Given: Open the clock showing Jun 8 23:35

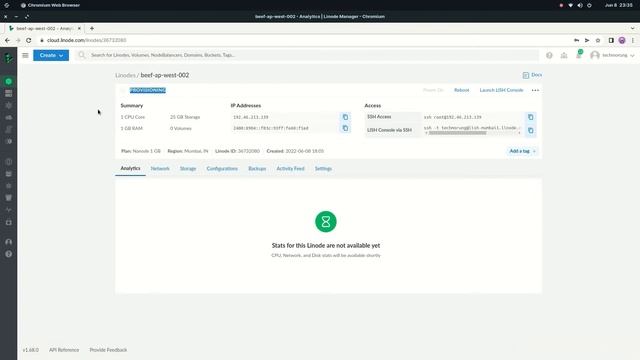Looking at the screenshot, I should coord(619,5).
